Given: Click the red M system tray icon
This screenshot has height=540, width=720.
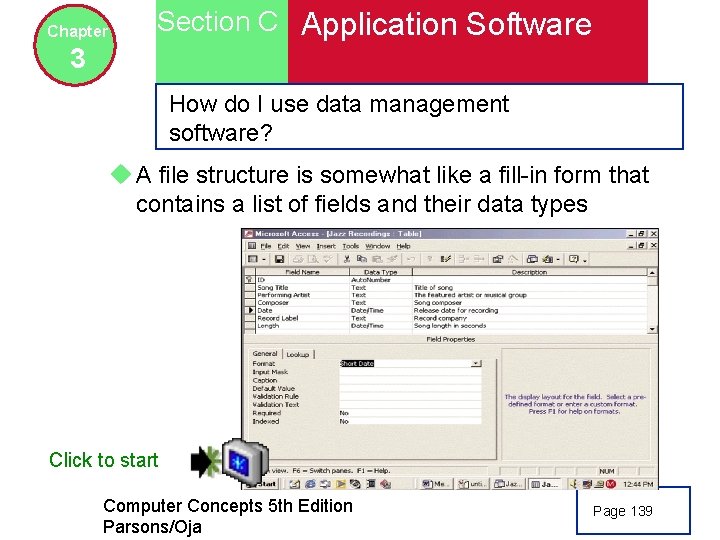Looking at the screenshot, I should point(611,484).
